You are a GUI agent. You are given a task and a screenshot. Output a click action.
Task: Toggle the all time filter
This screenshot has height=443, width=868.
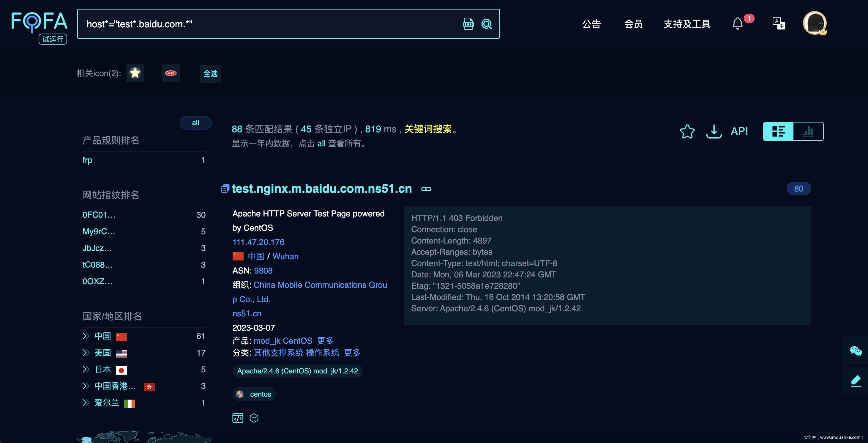(195, 123)
